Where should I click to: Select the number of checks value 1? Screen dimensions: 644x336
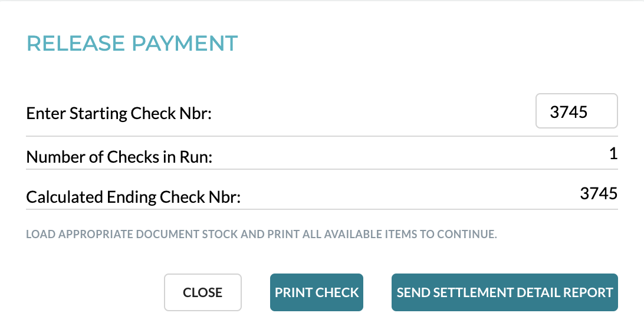point(613,154)
